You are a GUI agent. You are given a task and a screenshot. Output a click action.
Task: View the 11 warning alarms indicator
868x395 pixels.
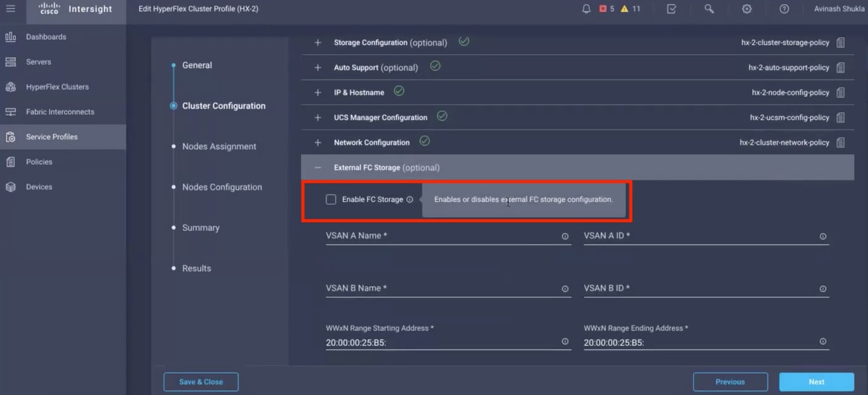coord(630,9)
